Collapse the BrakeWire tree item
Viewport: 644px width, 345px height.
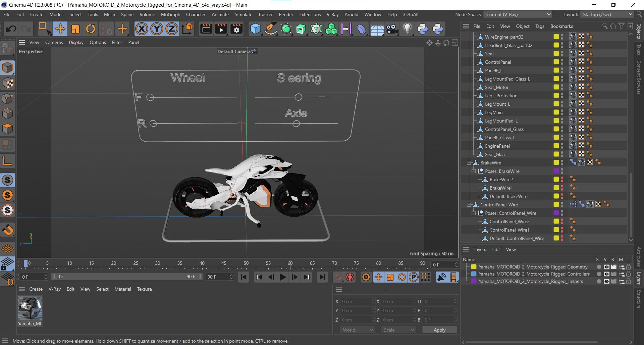pyautogui.click(x=469, y=163)
